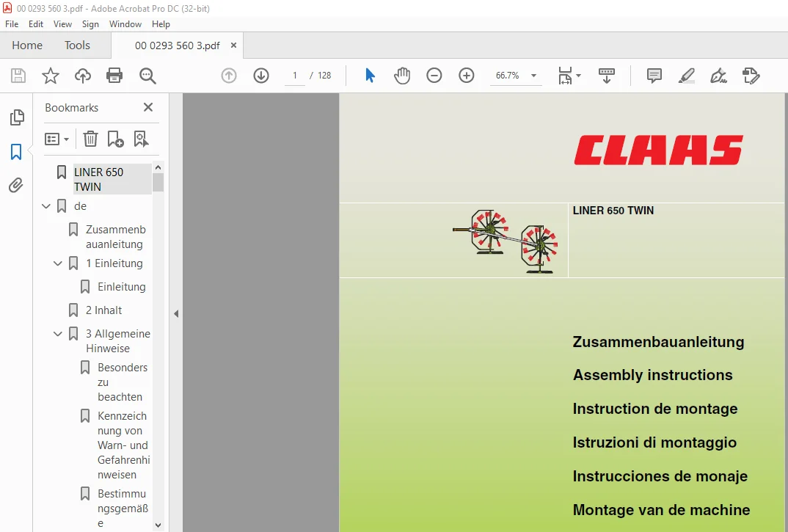This screenshot has width=788, height=532.
Task: Collapse '3 Allgemeine Hinweise' bookmark
Action: click(58, 333)
